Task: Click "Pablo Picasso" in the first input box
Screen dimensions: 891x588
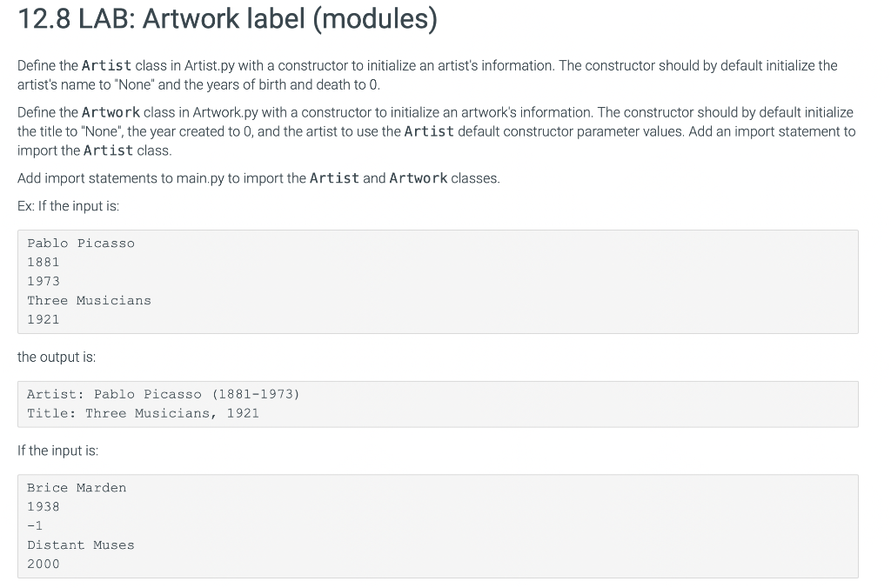Action: click(x=81, y=244)
